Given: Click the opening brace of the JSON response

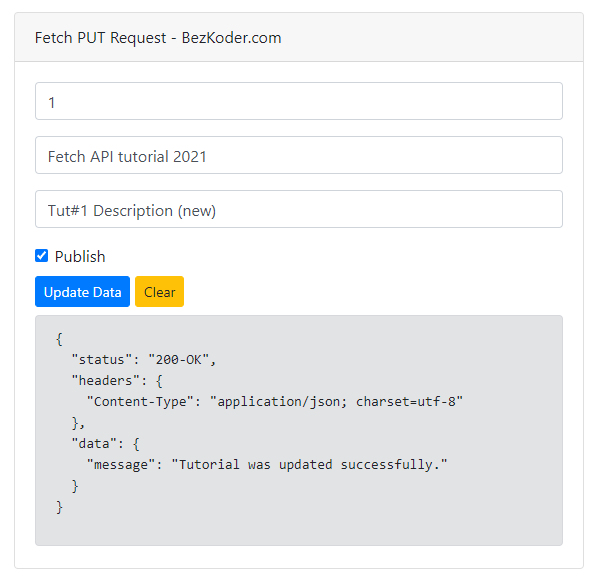Looking at the screenshot, I should coord(59,338).
